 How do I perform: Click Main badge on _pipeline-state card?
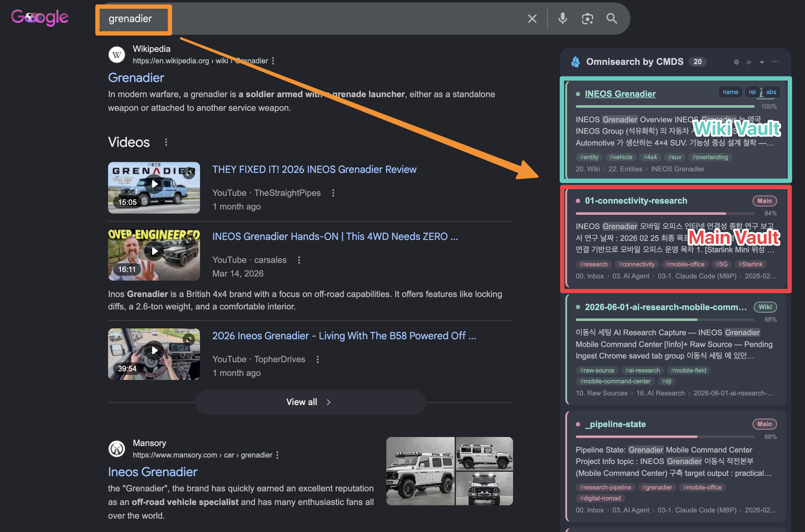click(764, 424)
